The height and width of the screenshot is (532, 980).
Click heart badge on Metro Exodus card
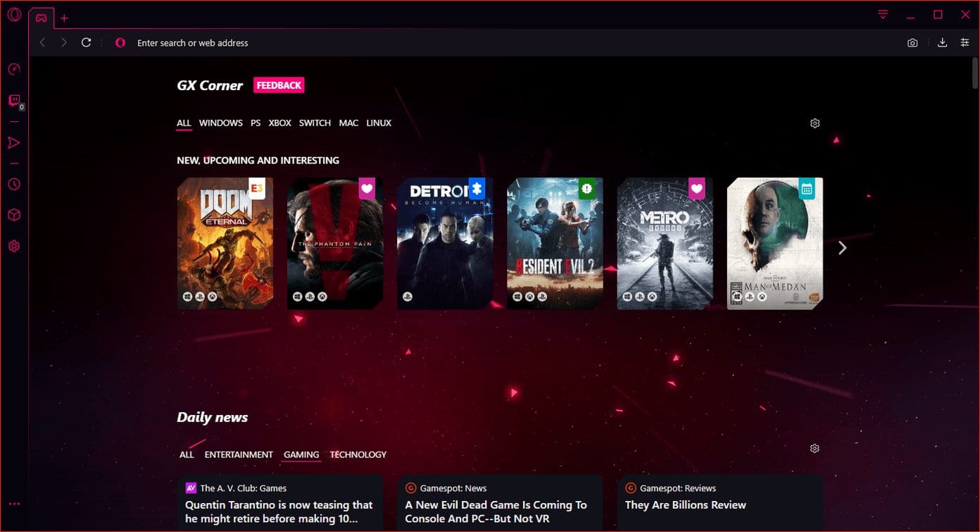(696, 188)
